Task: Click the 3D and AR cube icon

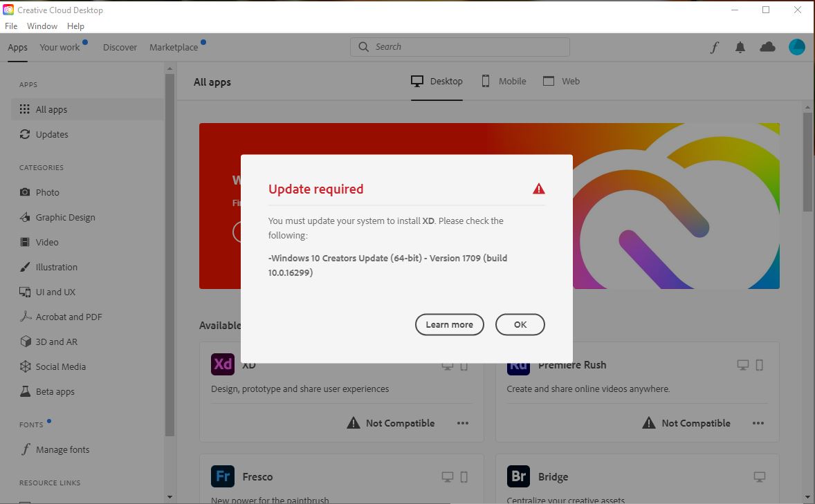Action: click(x=26, y=342)
